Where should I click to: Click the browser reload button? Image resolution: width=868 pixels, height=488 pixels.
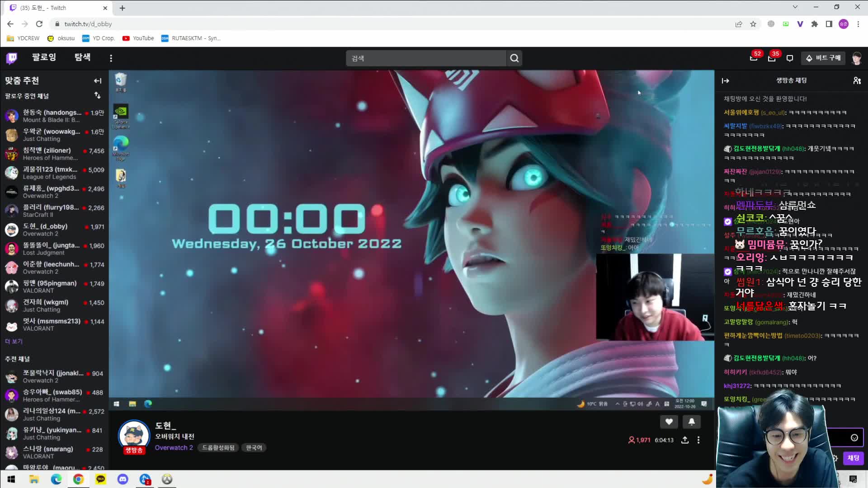tap(39, 24)
